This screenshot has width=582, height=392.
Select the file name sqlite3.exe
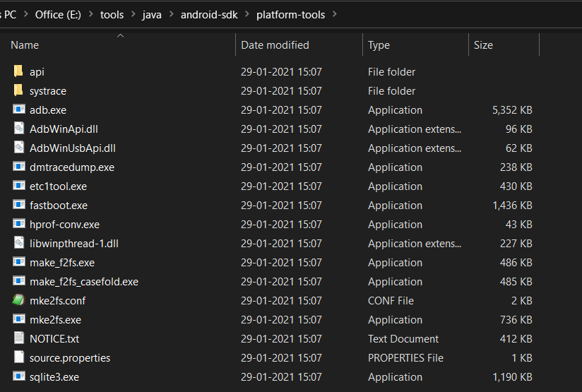54,377
